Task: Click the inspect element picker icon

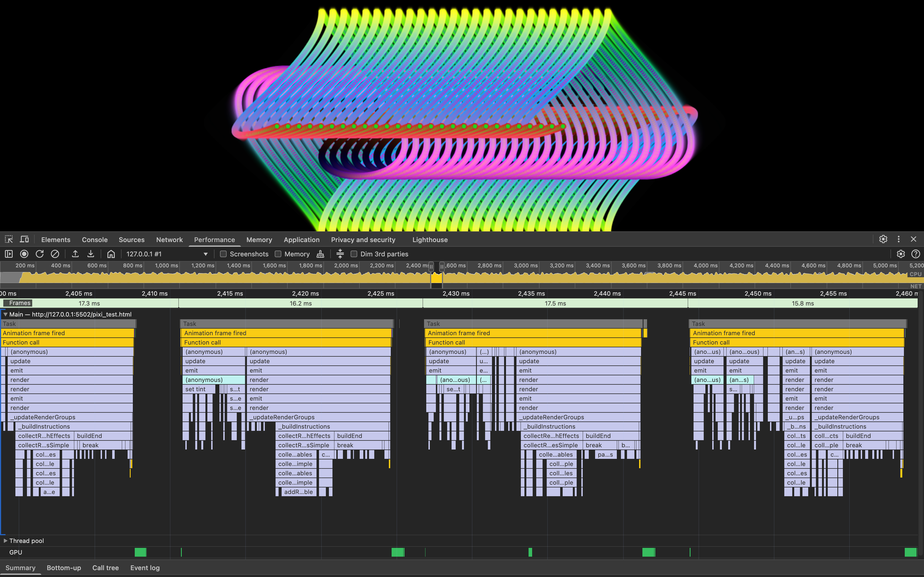Action: pyautogui.click(x=9, y=239)
